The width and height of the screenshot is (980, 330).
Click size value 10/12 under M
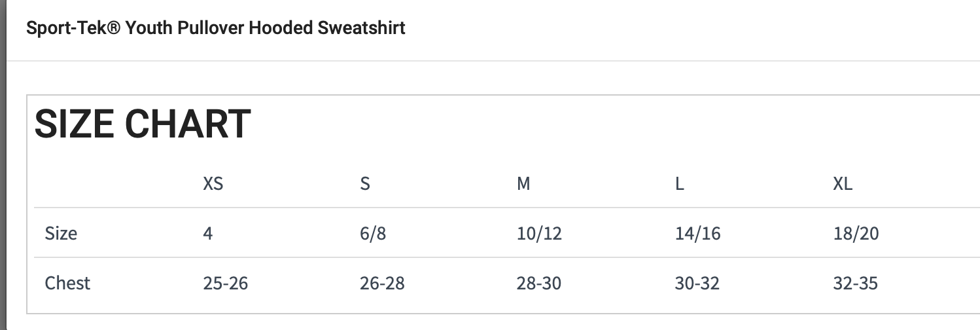(x=539, y=233)
